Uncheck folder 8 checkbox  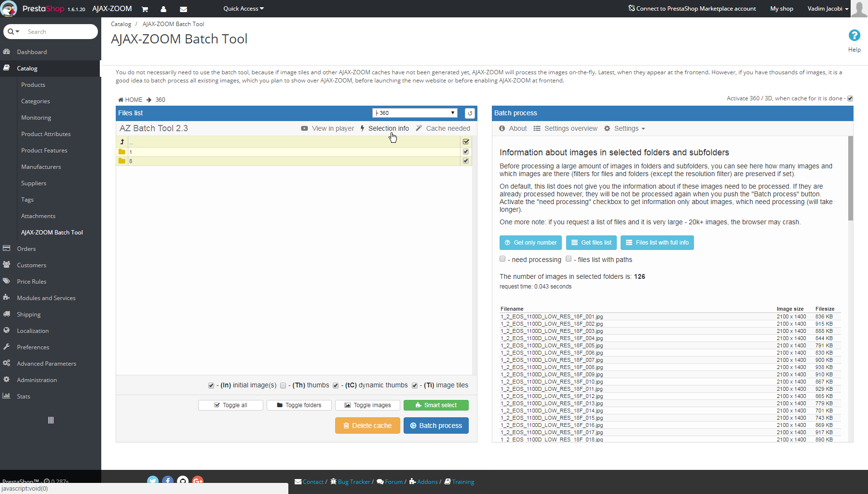(466, 161)
